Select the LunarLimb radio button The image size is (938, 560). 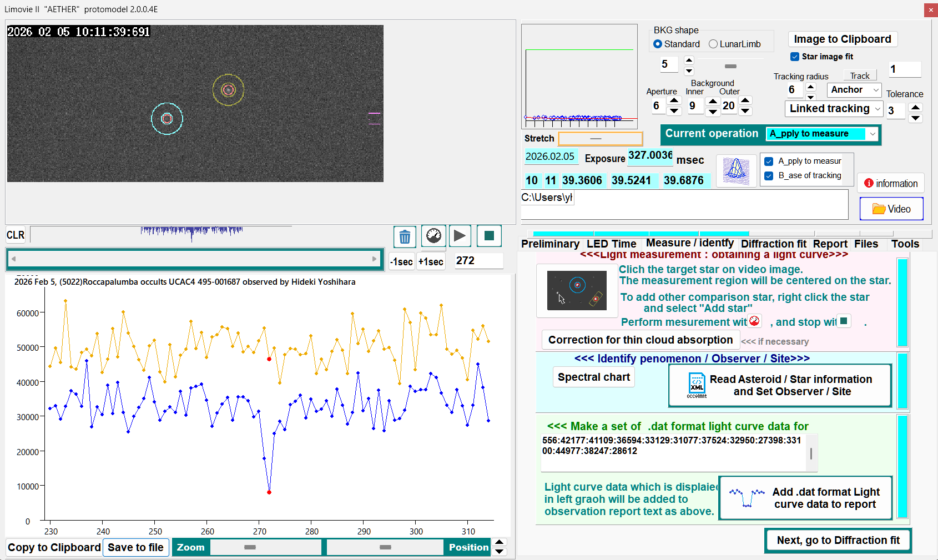click(714, 44)
